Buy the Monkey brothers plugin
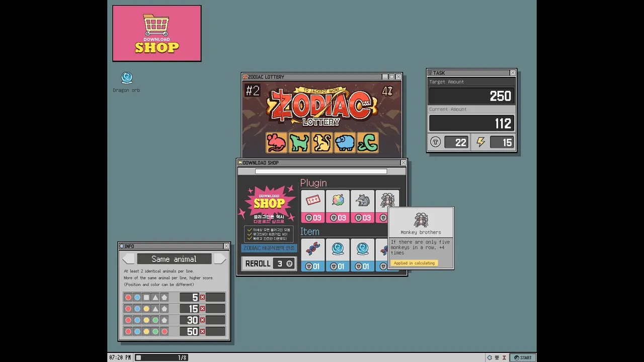644x362 pixels. (387, 201)
